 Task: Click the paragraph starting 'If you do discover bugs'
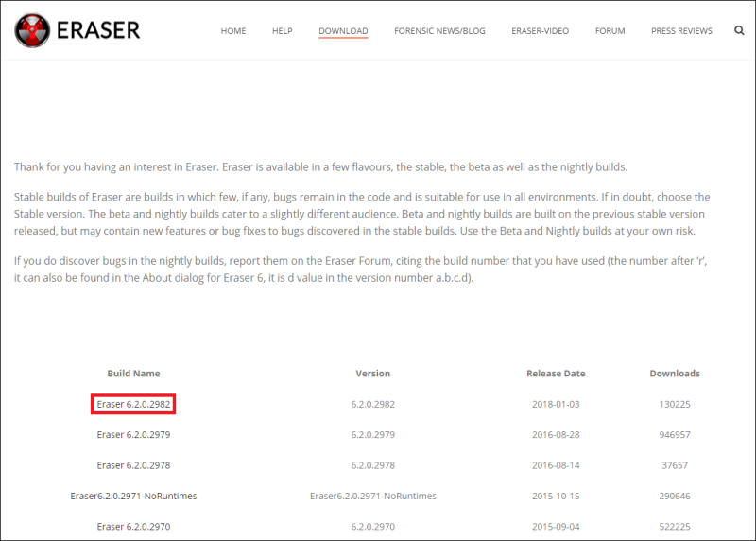(x=361, y=270)
